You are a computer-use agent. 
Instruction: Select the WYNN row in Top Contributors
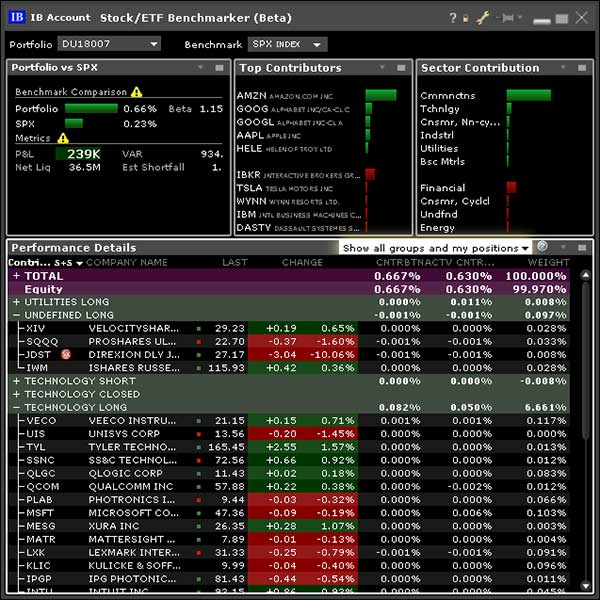coord(323,201)
